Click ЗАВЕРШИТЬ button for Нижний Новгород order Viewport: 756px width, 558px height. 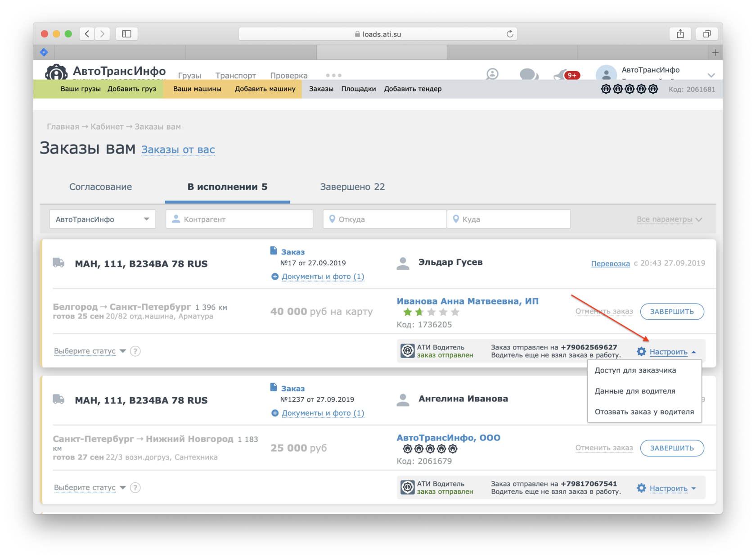click(x=672, y=448)
